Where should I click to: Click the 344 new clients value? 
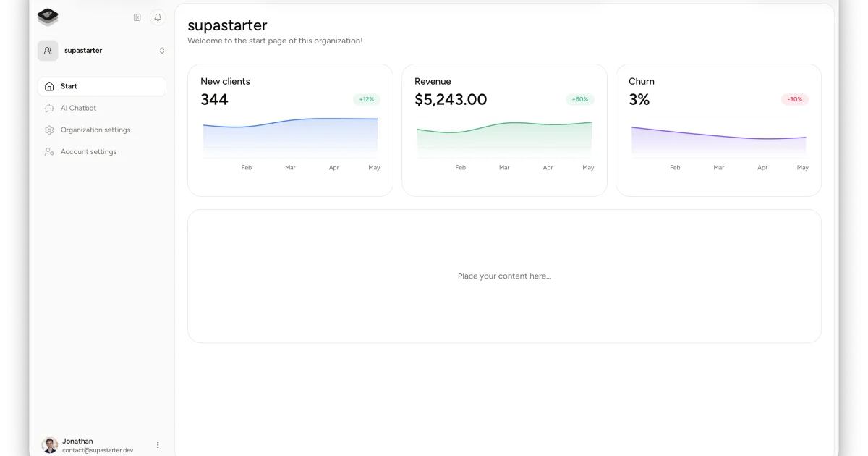[x=214, y=100]
